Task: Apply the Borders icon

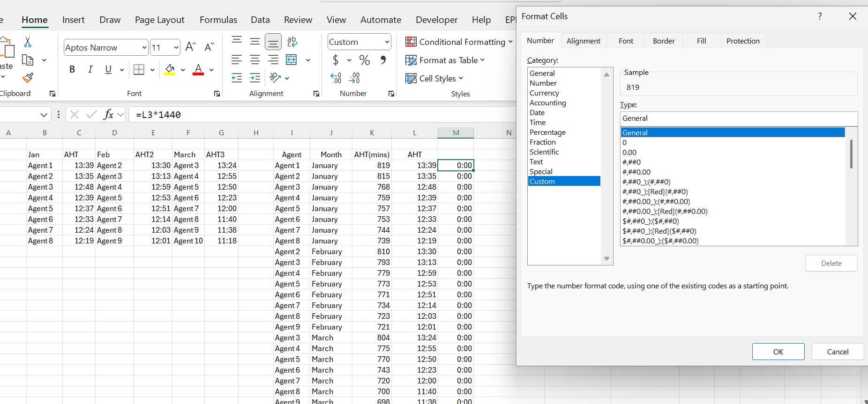Action: point(139,69)
